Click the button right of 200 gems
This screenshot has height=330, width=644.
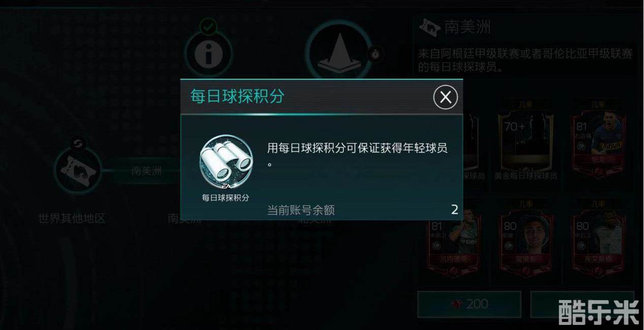coord(582,304)
